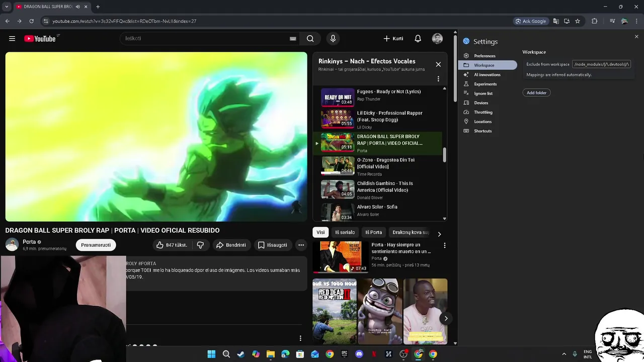Screen dimensions: 644x362
Task: Open Steam from the taskbar
Action: [241, 354]
